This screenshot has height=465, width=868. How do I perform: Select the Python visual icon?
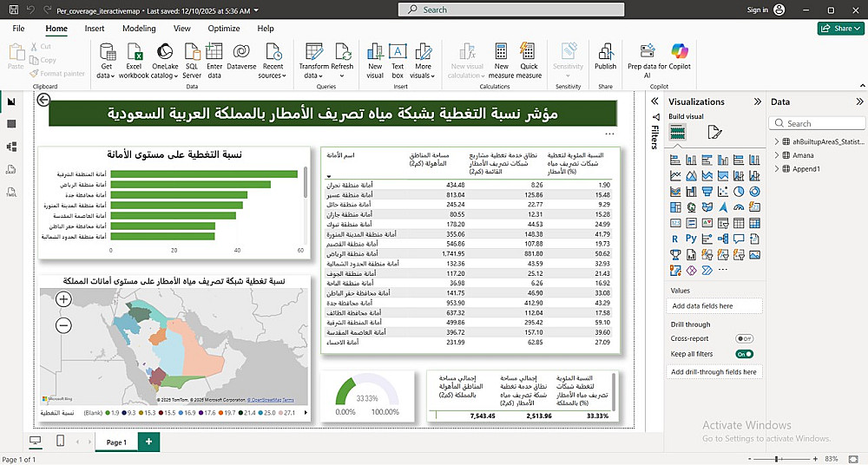tap(692, 239)
